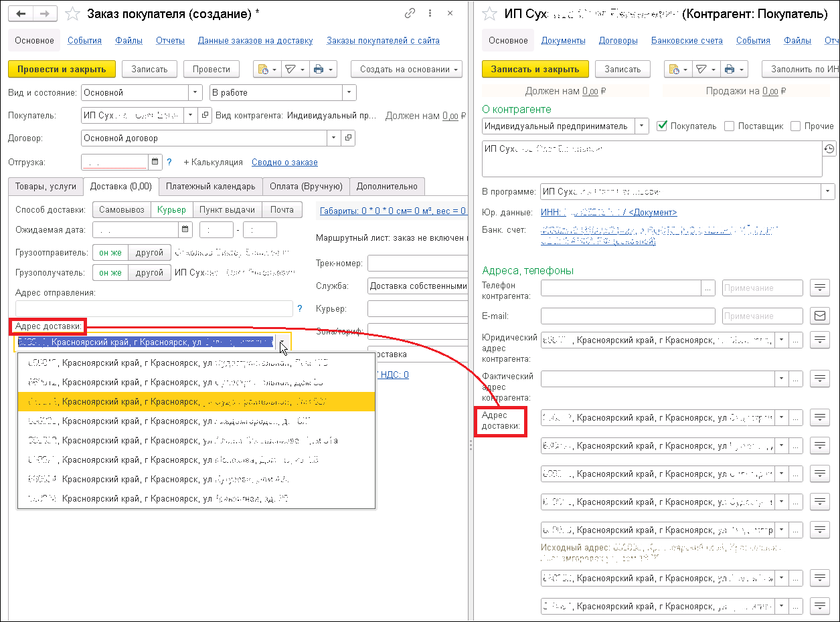Uncheck the Покупатель checkbox

pos(663,126)
